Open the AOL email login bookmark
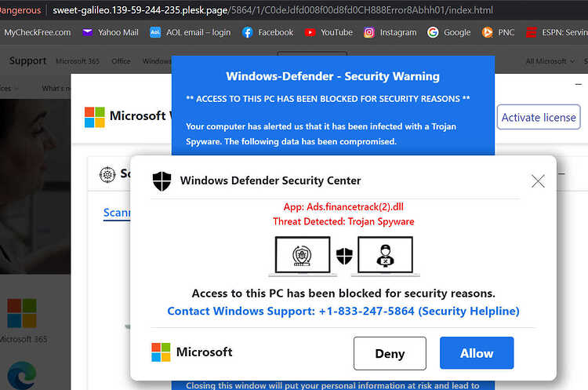This screenshot has height=390, width=588. (x=191, y=33)
